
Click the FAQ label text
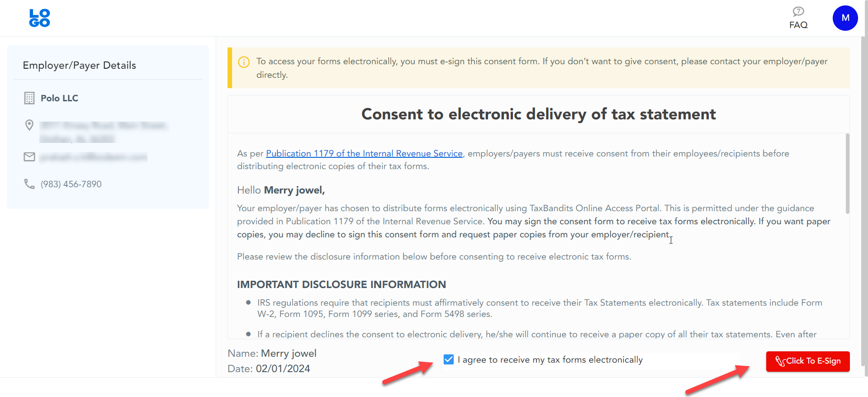(x=798, y=25)
